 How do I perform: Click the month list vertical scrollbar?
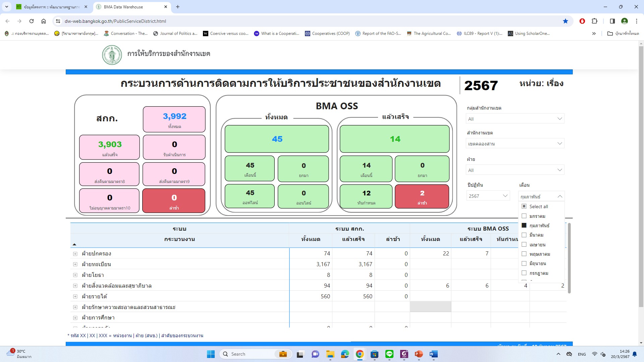click(x=569, y=258)
